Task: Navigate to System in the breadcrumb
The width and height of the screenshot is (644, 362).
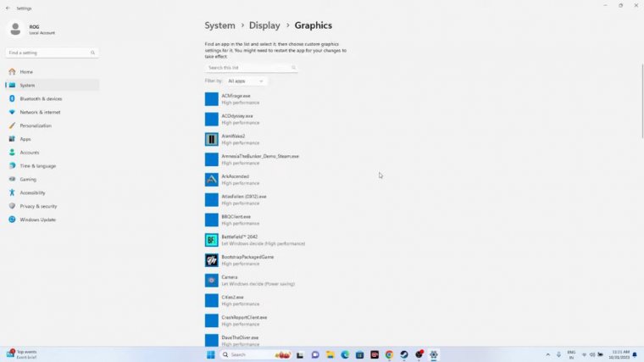Action: coord(220,25)
